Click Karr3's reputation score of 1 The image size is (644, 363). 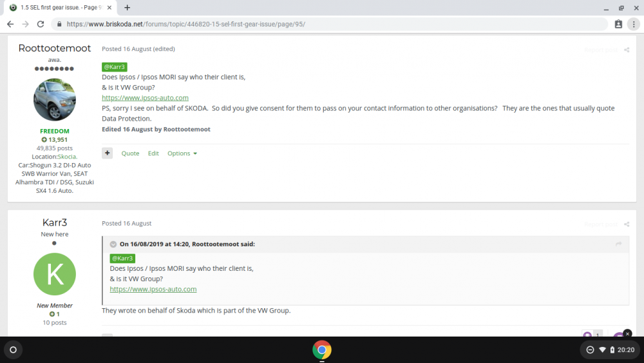pos(55,314)
